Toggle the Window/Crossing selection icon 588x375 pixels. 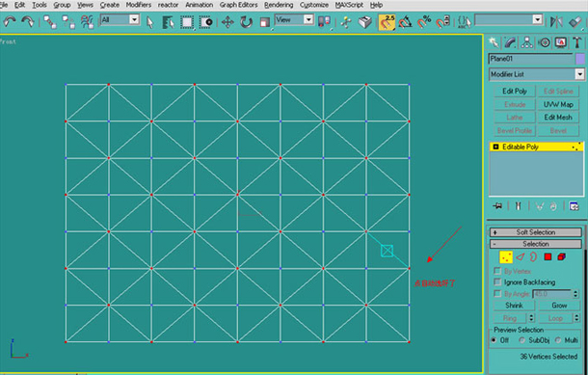(x=206, y=22)
